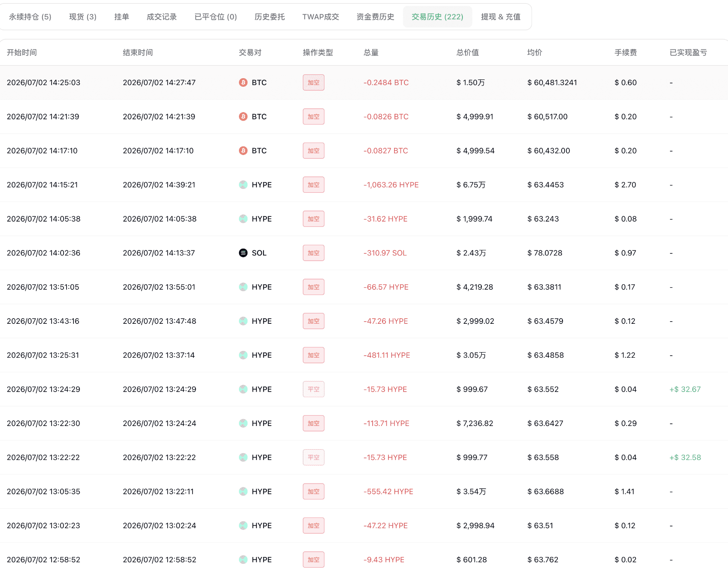Click the 操作类型 column header
This screenshot has width=728, height=569.
318,52
